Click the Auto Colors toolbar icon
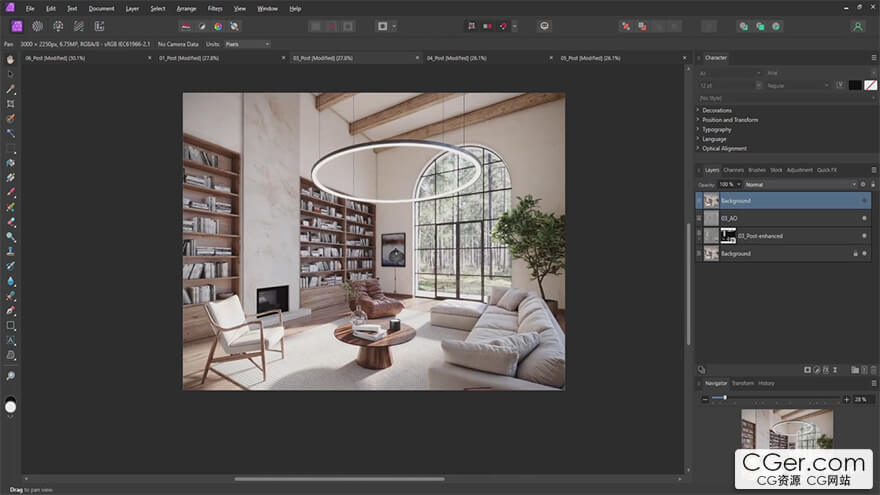880x495 pixels. pyautogui.click(x=217, y=26)
